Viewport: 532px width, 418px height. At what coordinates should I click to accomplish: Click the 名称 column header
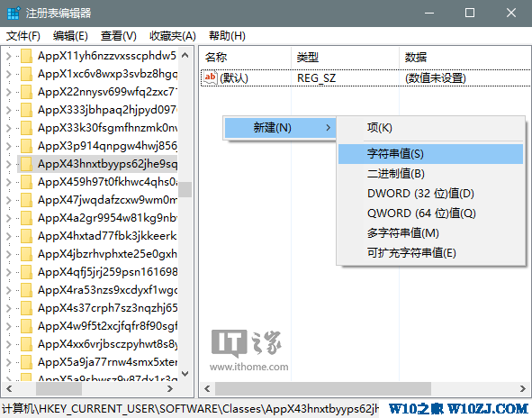pyautogui.click(x=246, y=57)
